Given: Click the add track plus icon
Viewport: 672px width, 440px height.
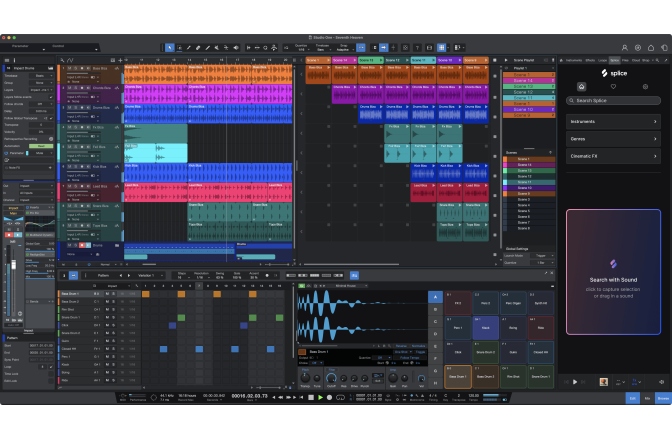Looking at the screenshot, I should (120, 60).
